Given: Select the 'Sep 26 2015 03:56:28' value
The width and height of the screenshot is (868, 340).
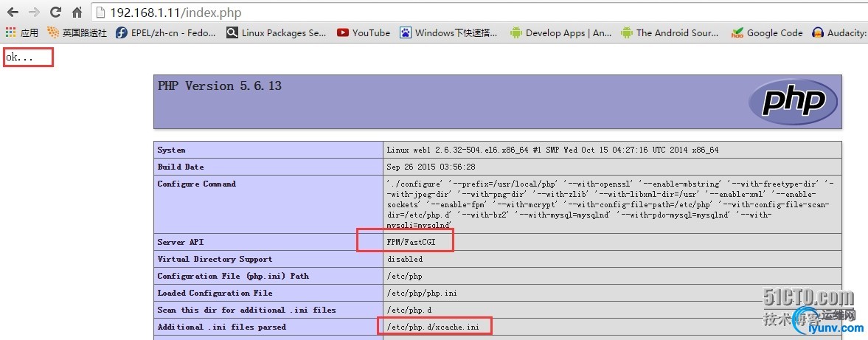Looking at the screenshot, I should point(431,167).
